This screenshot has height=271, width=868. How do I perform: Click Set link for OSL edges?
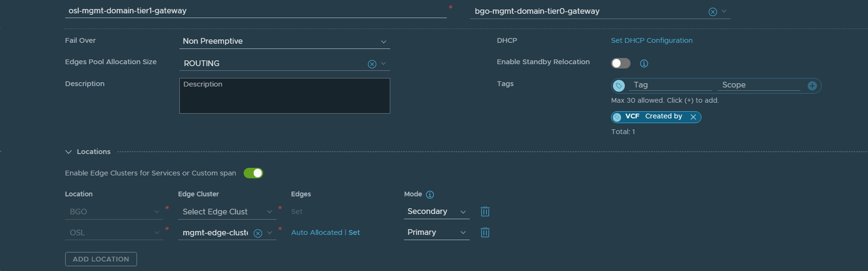(x=354, y=232)
